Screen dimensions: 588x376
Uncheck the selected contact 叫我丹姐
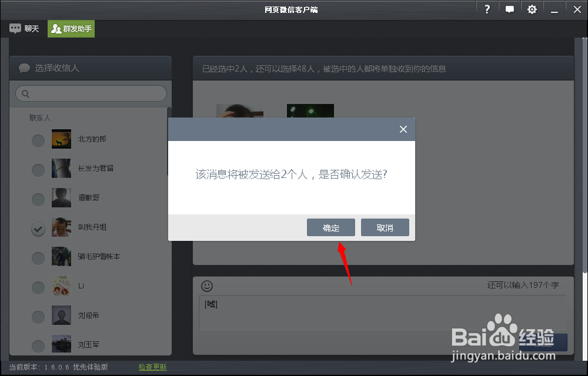[x=38, y=229]
